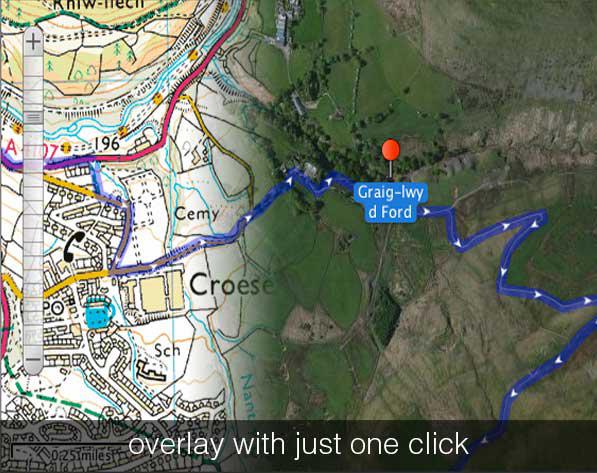Click the PO post office label
This screenshot has width=597, height=473.
[53, 308]
